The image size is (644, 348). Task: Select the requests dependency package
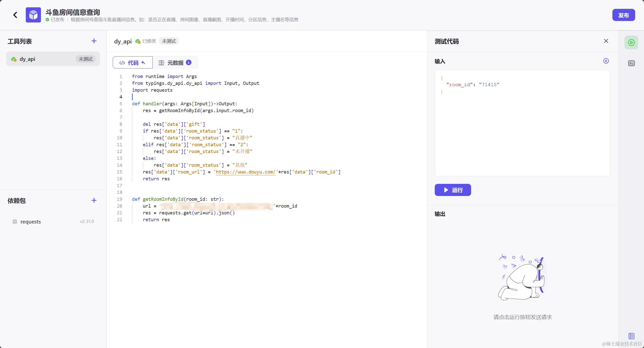click(x=31, y=221)
